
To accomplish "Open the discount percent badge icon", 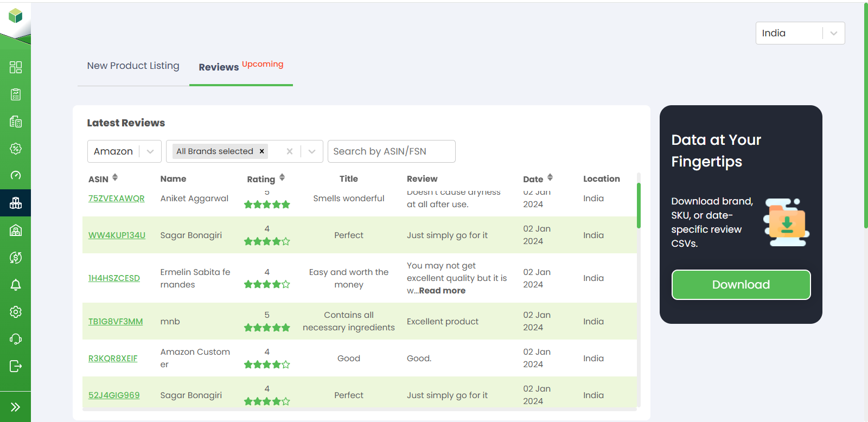I will 16,149.
